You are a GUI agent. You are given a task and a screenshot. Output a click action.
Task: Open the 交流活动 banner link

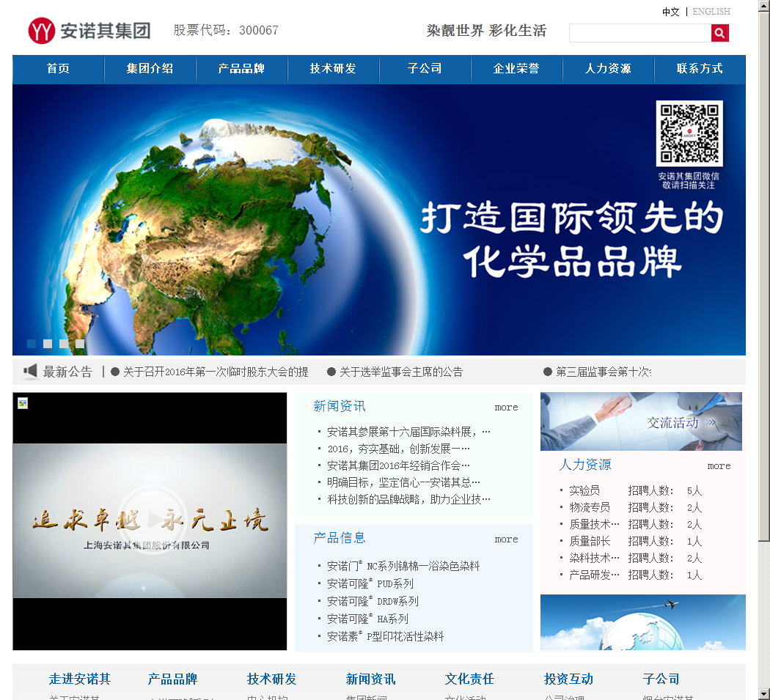click(x=641, y=421)
